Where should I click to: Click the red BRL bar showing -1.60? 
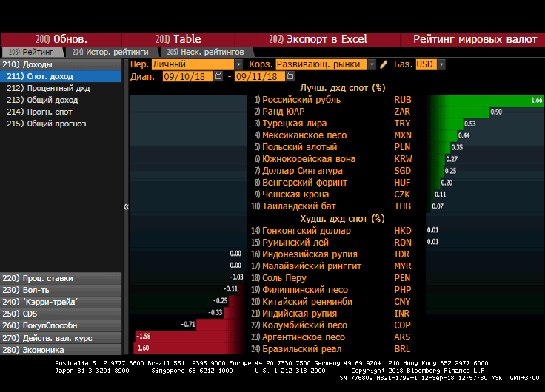click(x=190, y=348)
